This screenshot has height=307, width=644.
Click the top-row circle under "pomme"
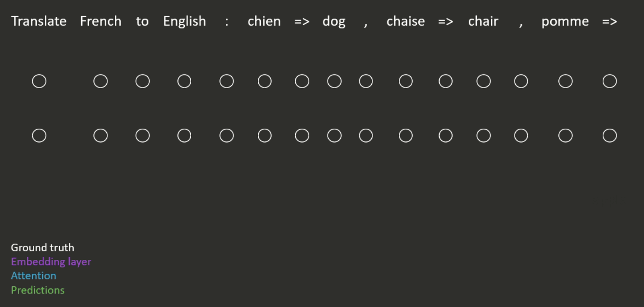point(566,81)
